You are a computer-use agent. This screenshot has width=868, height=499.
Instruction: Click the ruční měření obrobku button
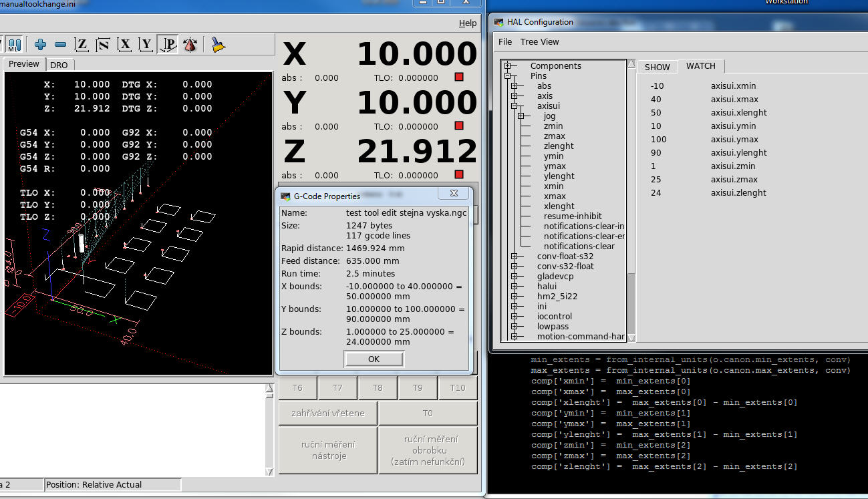pos(428,450)
